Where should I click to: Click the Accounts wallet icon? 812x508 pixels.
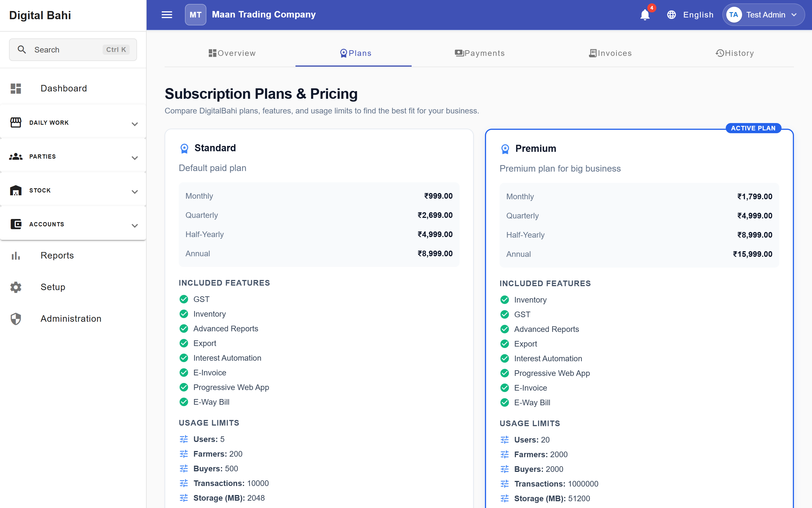point(16,224)
